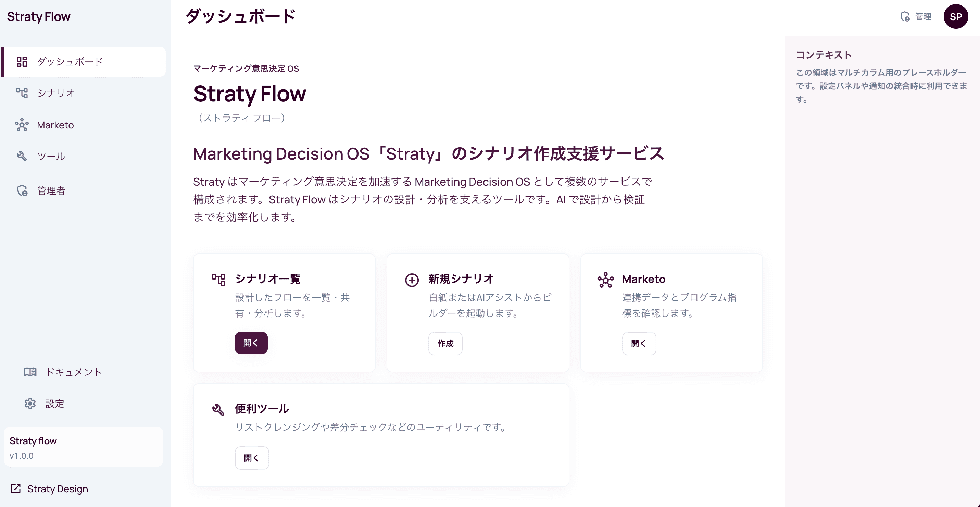The image size is (980, 507).
Task: Open ツール in the sidebar
Action: [x=84, y=156]
